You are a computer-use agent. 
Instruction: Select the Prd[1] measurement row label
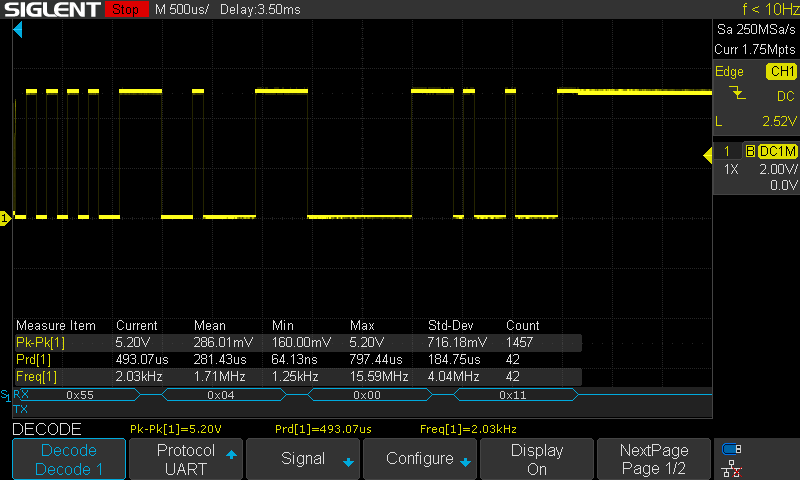click(33, 360)
